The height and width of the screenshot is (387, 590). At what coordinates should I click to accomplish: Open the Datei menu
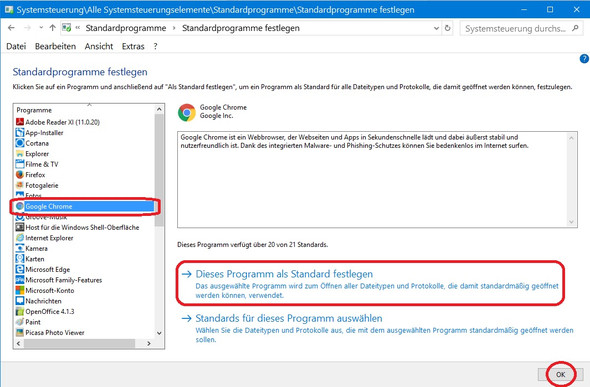click(x=16, y=46)
